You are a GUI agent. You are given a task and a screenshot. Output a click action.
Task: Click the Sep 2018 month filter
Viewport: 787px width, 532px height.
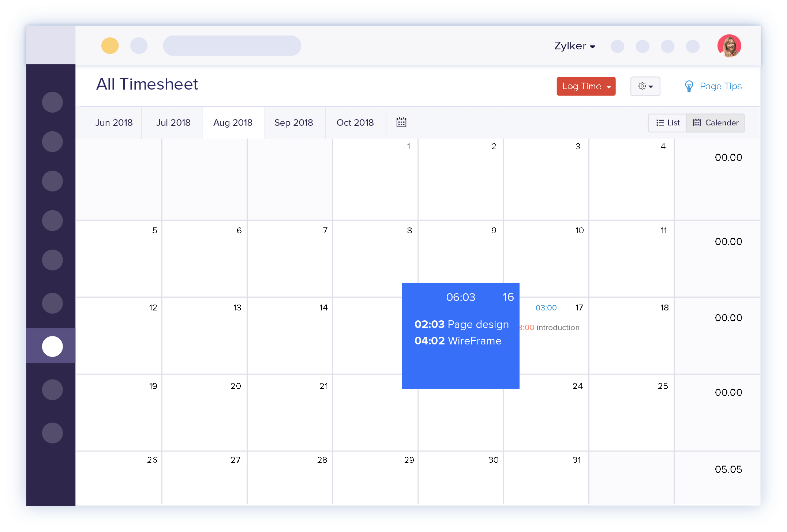pos(293,123)
